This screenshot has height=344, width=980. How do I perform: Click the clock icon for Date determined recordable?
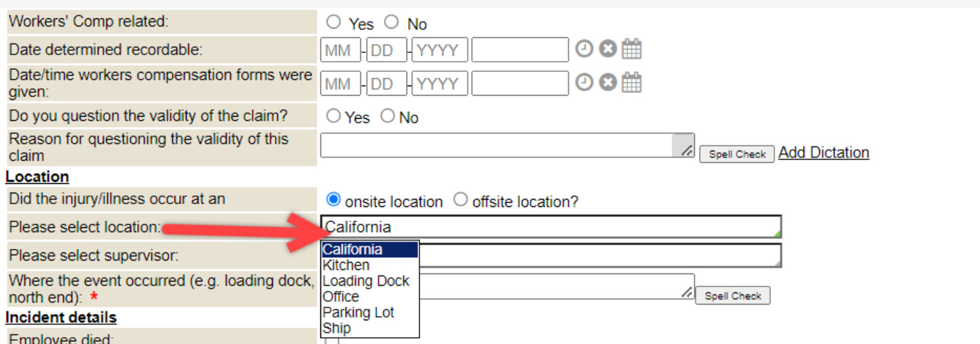(x=584, y=49)
